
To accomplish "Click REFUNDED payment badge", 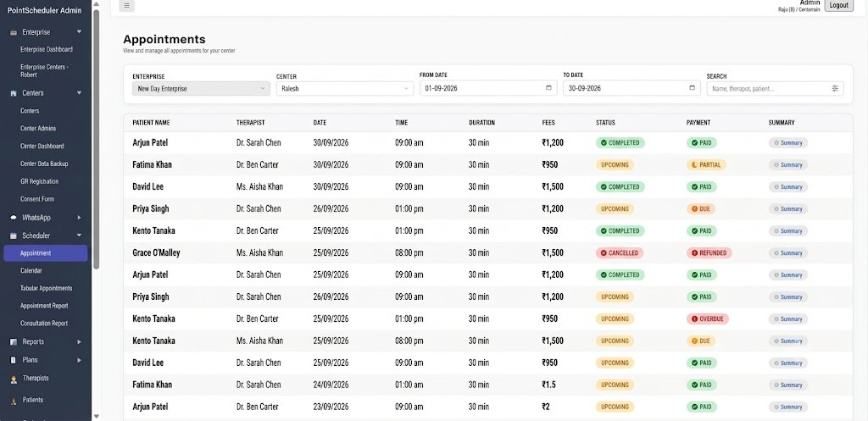I will [709, 252].
